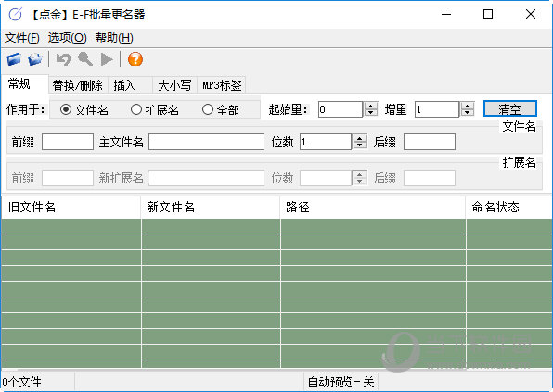
Task: Increase 增量 value with up arrow
Action: point(468,106)
